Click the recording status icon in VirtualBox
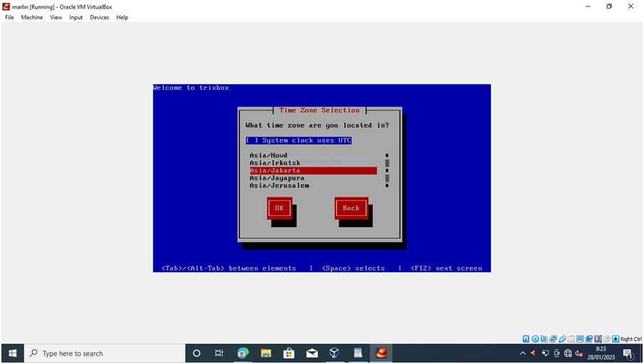This screenshot has height=364, width=644. [x=589, y=339]
